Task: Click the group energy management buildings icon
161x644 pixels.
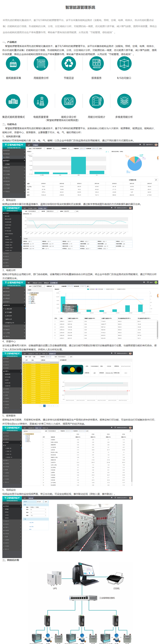Action: click(13, 101)
